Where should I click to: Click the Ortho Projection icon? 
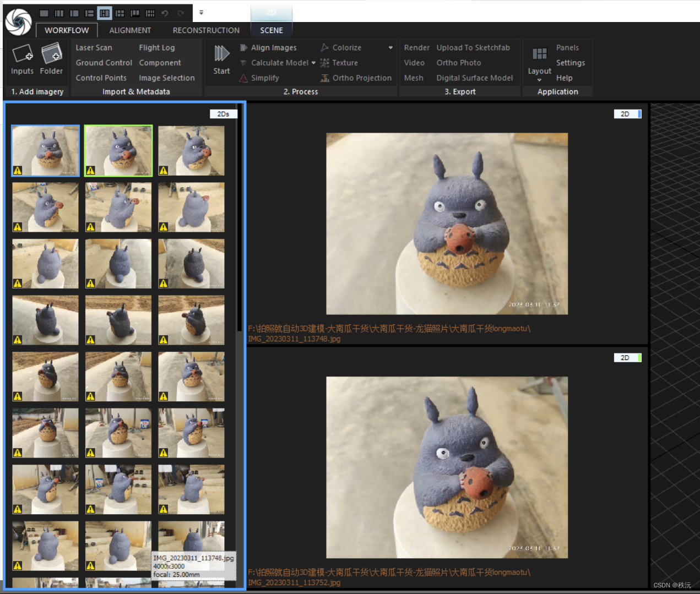tap(325, 78)
